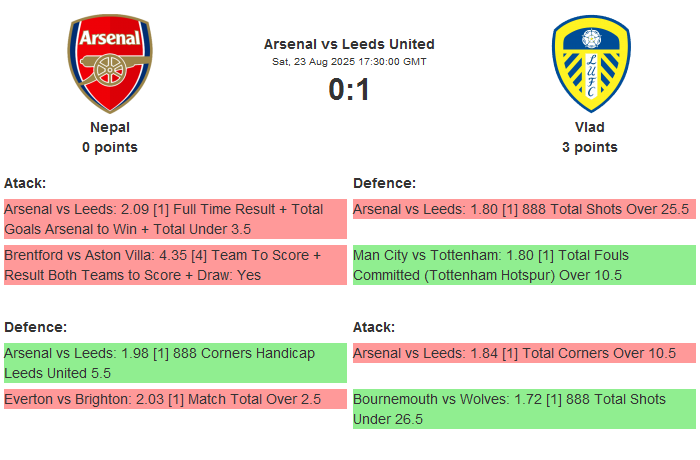
Task: Click Nepal's lower Defence section heading
Action: [x=35, y=327]
